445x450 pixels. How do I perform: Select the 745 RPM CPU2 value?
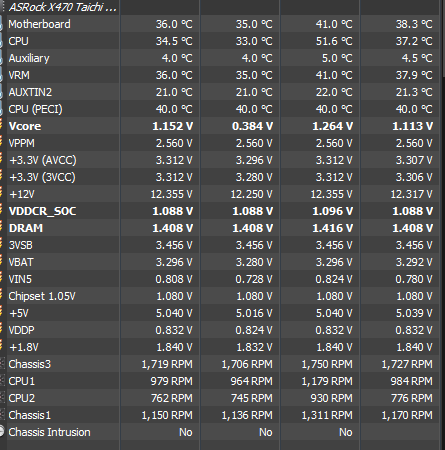coord(251,398)
